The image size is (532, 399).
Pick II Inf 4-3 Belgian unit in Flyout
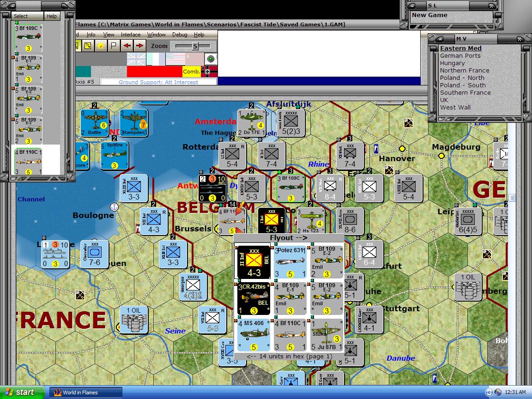pos(254,262)
